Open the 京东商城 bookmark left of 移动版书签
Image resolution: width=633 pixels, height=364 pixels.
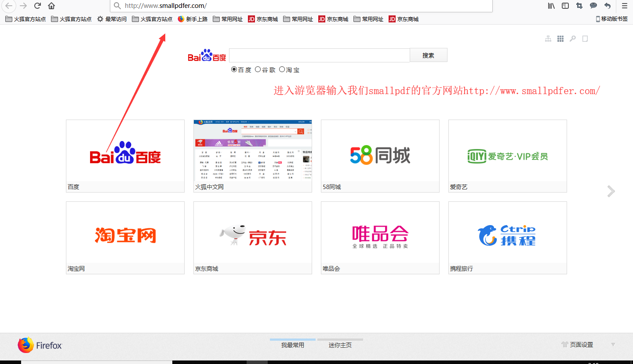tap(404, 19)
